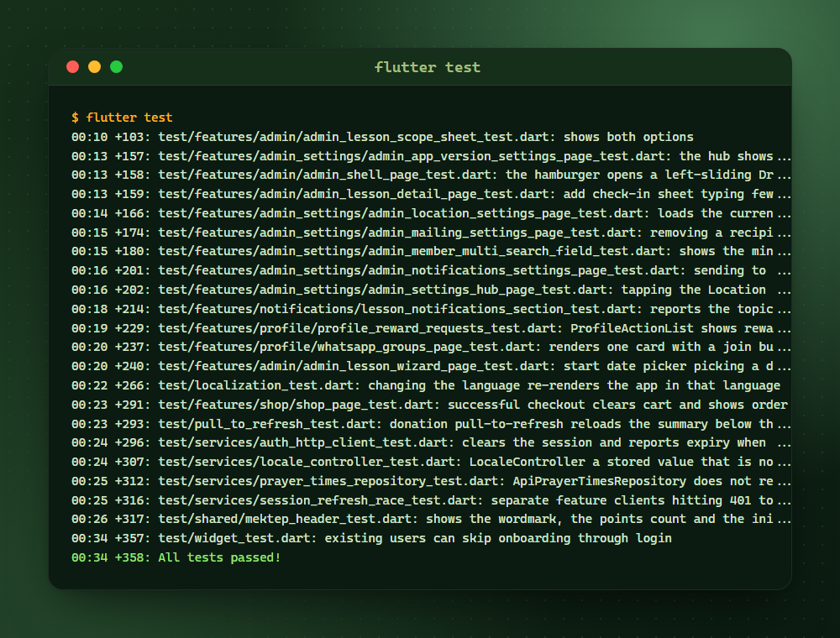Screen dimensions: 840x638
Task: Click the red close window button
Action: (x=73, y=67)
